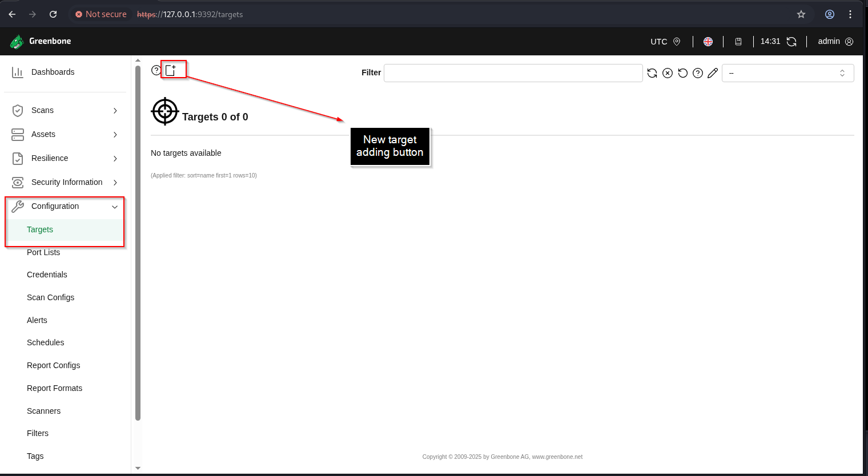Click the sidebar vertical scrollbar
Image resolution: width=868 pixels, height=476 pixels.
coord(138,243)
